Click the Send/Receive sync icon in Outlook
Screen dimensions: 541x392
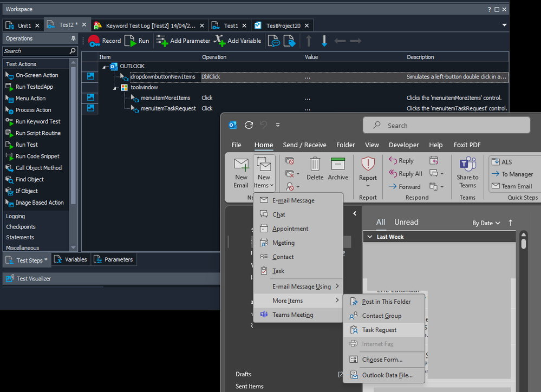point(249,125)
